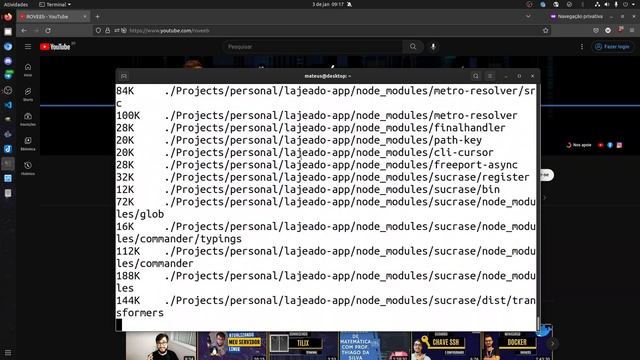
Task: Open the YouTube guide hamburger menu
Action: [x=28, y=47]
